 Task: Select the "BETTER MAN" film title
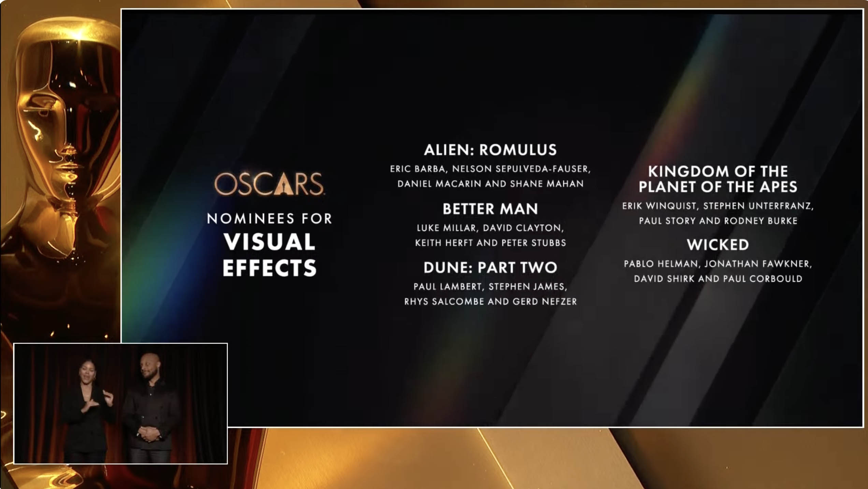(490, 209)
